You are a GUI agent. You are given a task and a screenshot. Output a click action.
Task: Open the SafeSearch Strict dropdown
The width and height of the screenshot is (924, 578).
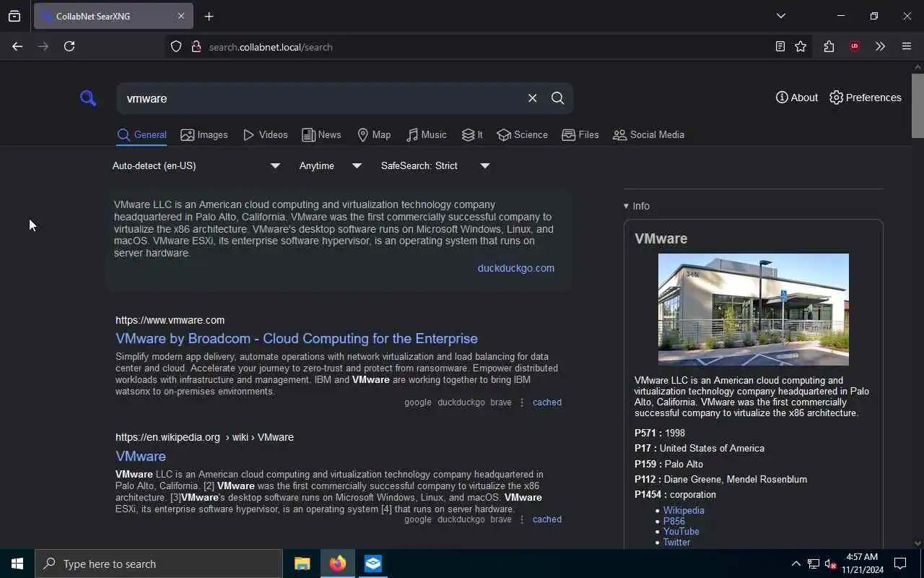point(435,165)
